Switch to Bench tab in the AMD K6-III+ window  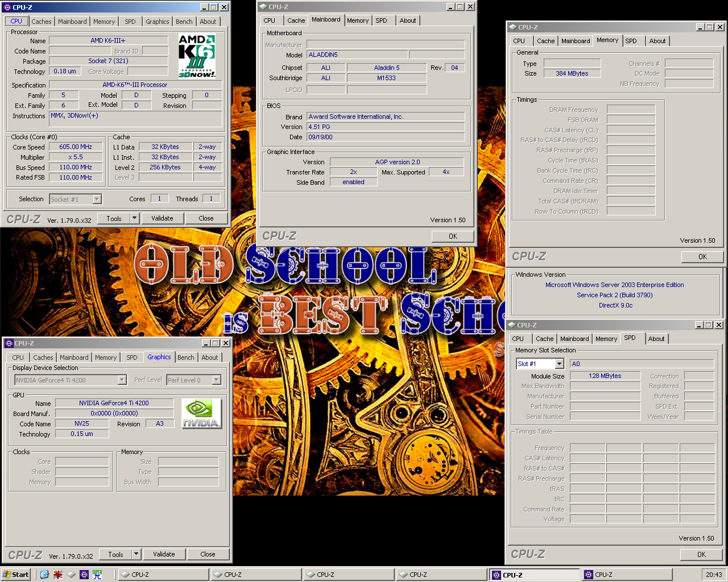pyautogui.click(x=184, y=22)
